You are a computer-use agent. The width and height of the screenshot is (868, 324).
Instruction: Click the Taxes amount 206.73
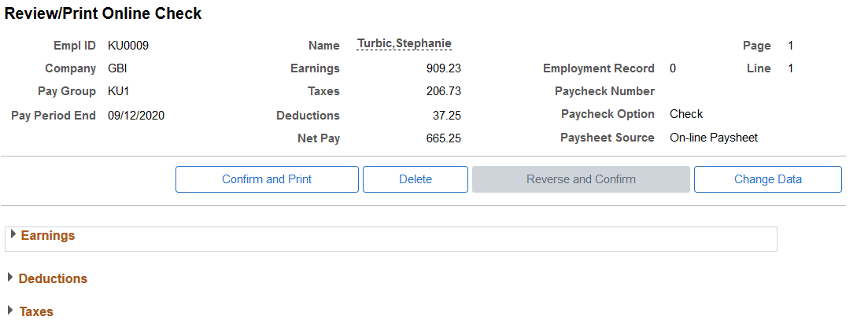[443, 92]
